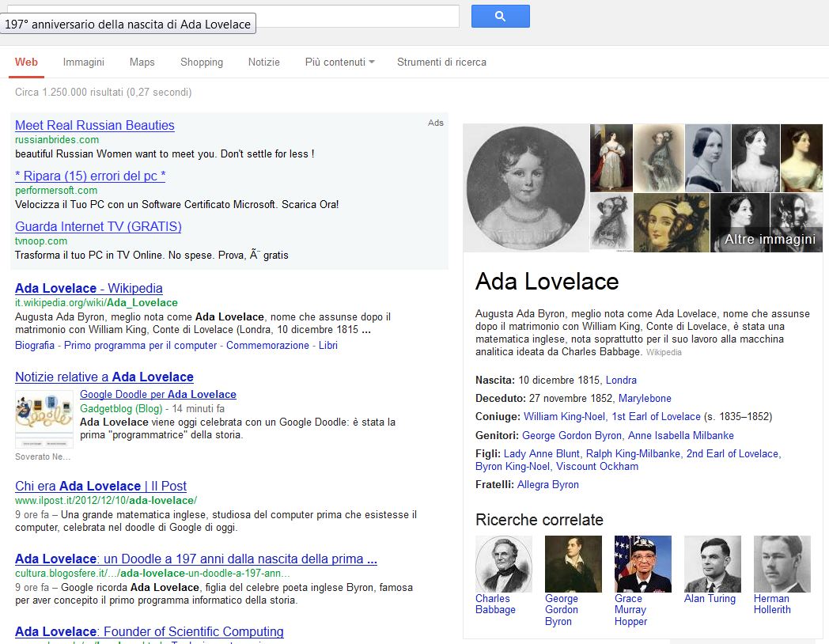Click the Marylebone link
Image resolution: width=829 pixels, height=644 pixels.
(x=645, y=398)
